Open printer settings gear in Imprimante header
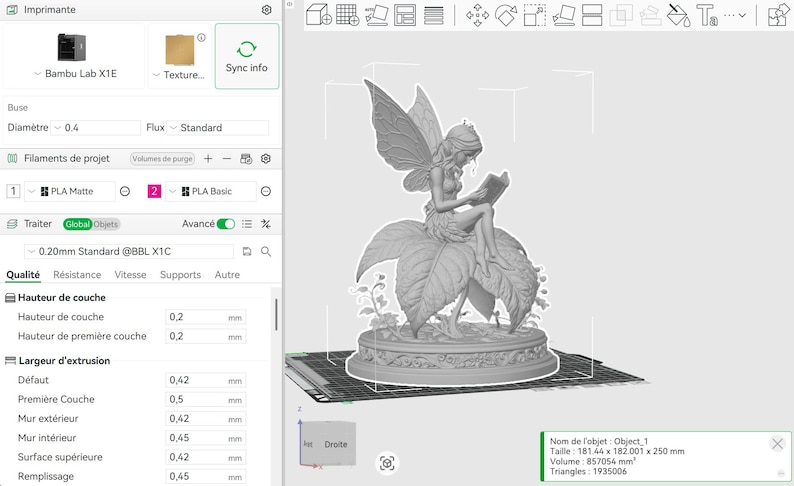The image size is (794, 486). [266, 10]
